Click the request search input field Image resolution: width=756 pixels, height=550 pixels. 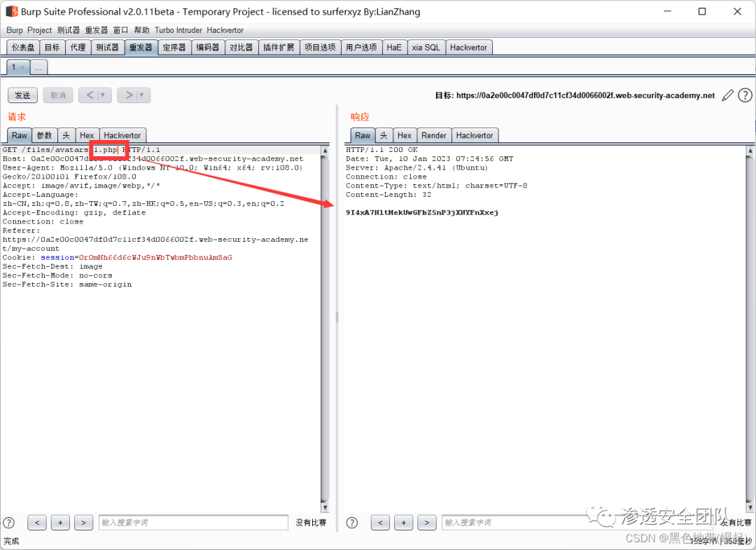[x=193, y=523]
